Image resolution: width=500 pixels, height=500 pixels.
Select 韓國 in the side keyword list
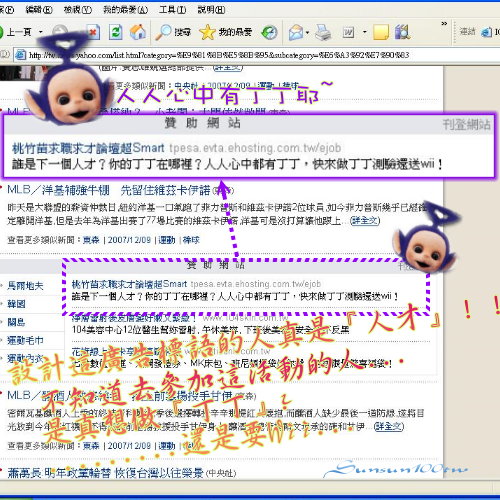(16, 304)
